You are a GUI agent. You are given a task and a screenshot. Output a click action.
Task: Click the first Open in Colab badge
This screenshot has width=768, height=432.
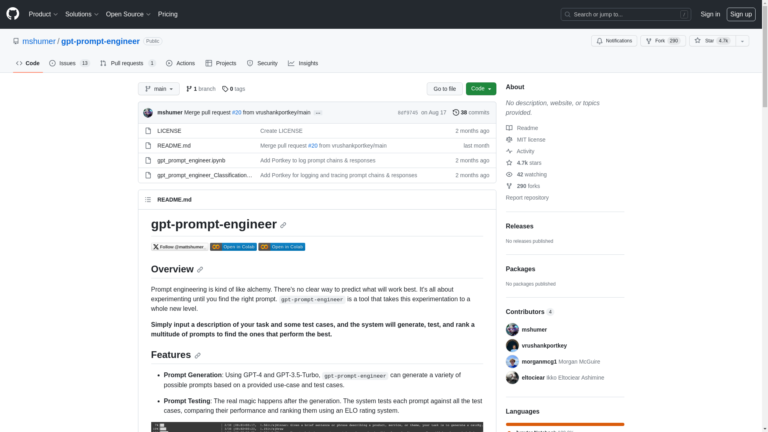tap(233, 247)
